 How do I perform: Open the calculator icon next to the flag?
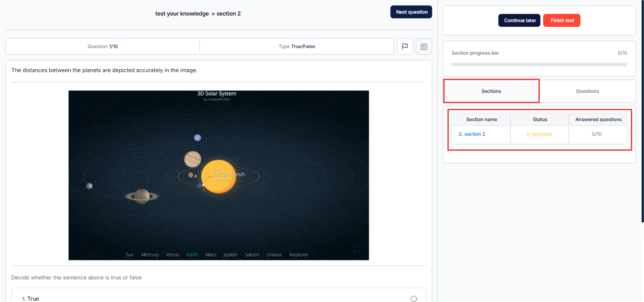(x=424, y=47)
